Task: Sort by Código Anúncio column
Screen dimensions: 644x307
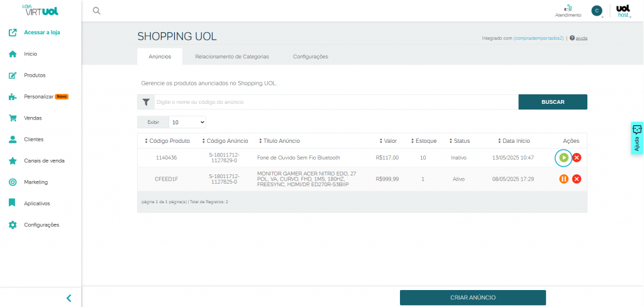Action: [225, 141]
